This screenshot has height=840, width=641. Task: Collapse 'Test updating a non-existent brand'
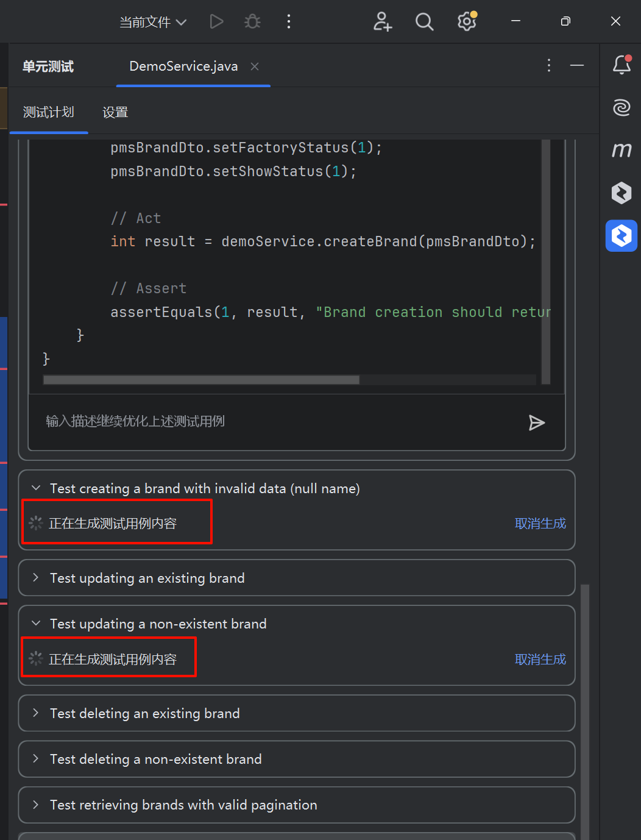(36, 624)
